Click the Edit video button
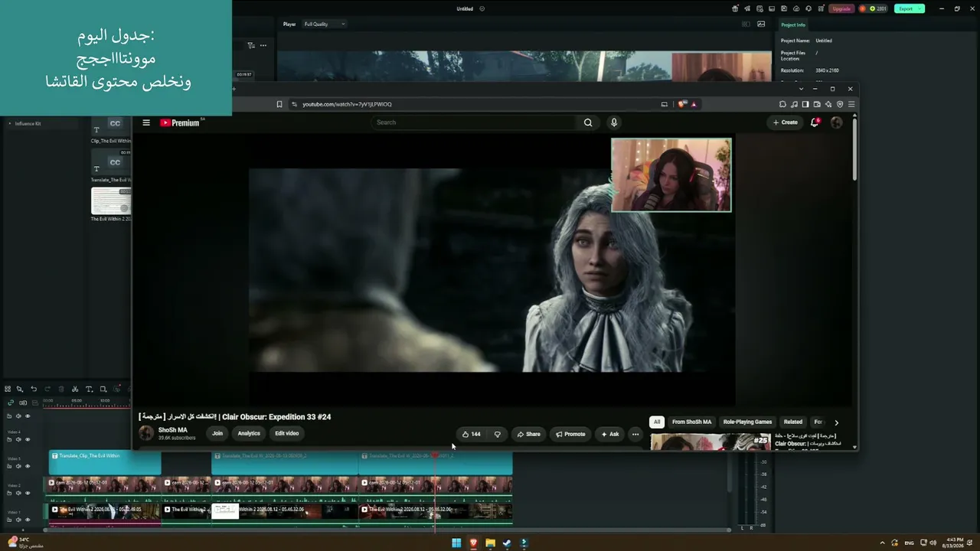 (x=287, y=433)
